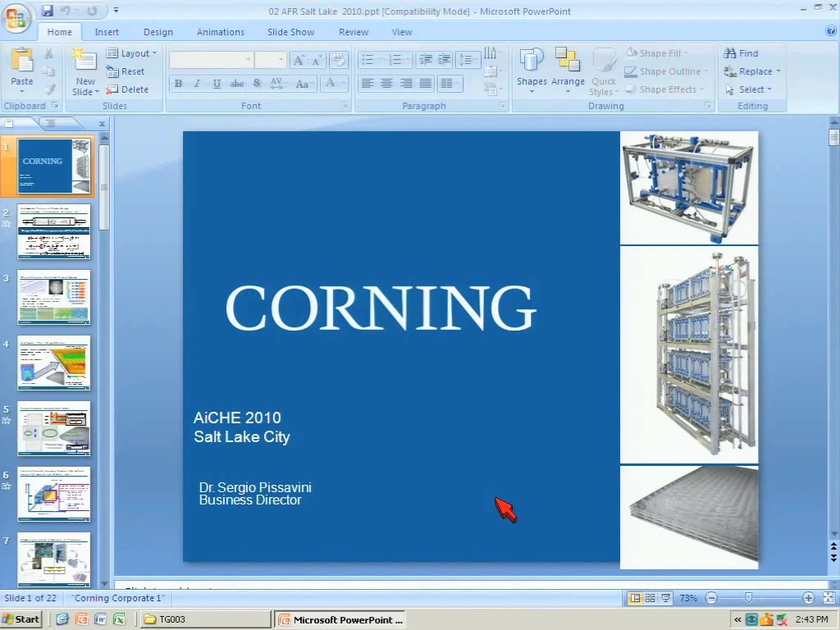840x630 pixels.
Task: Click the Delete slide button
Action: click(127, 89)
